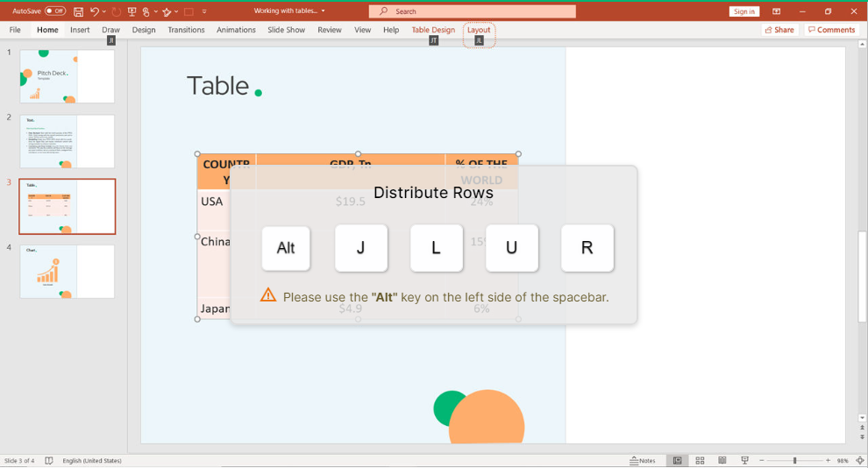Select slide 2 Text thumbnail
The width and height of the screenshot is (868, 468).
click(67, 141)
